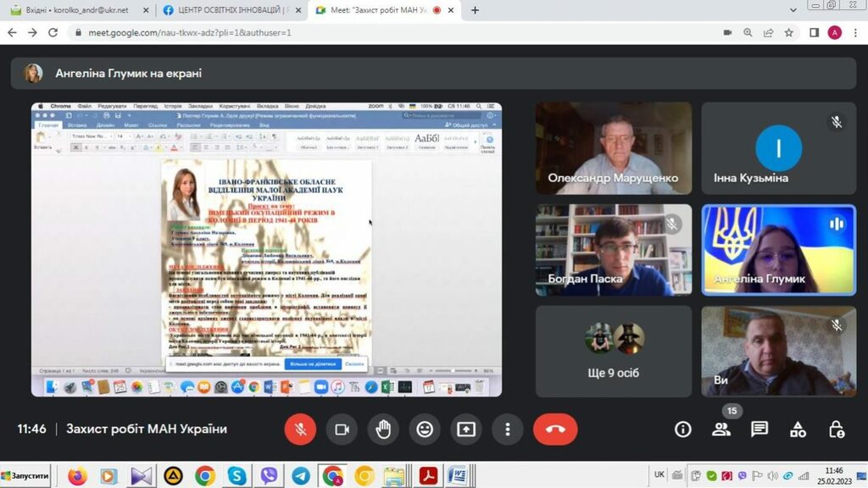Open more options three-dot menu
The image size is (868, 488).
point(507,429)
